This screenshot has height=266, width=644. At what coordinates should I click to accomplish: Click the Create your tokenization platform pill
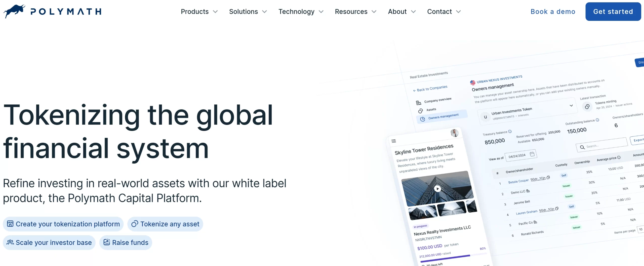[x=63, y=224]
